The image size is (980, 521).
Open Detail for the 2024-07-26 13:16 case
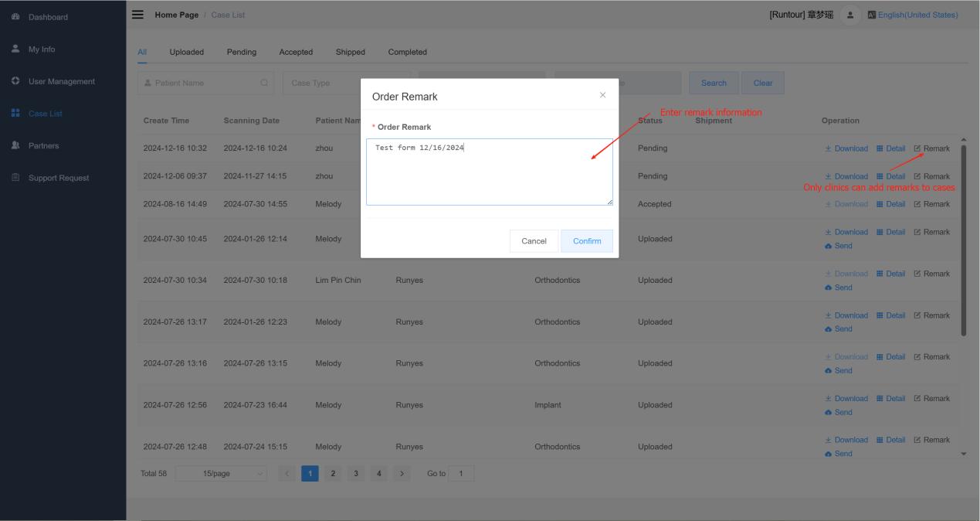click(891, 356)
